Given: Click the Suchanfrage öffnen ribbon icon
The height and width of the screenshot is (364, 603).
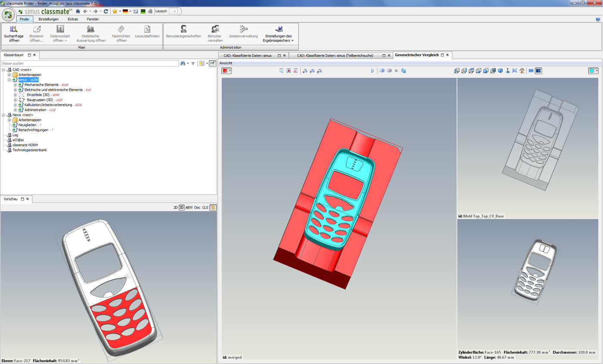Looking at the screenshot, I should point(14,29).
